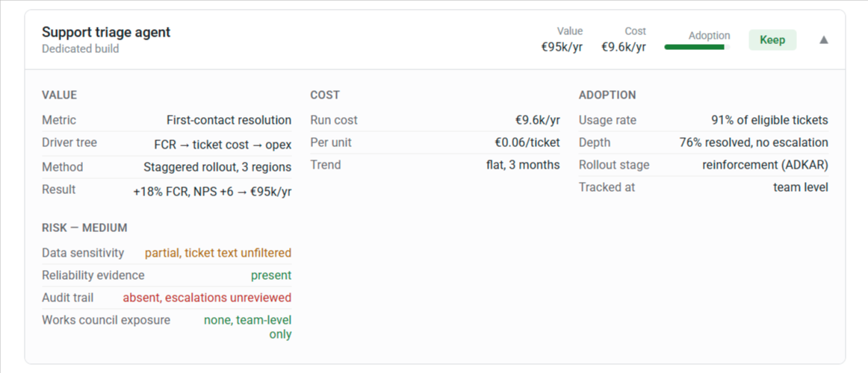Click the Works council exposure label
The width and height of the screenshot is (868, 373).
[106, 320]
